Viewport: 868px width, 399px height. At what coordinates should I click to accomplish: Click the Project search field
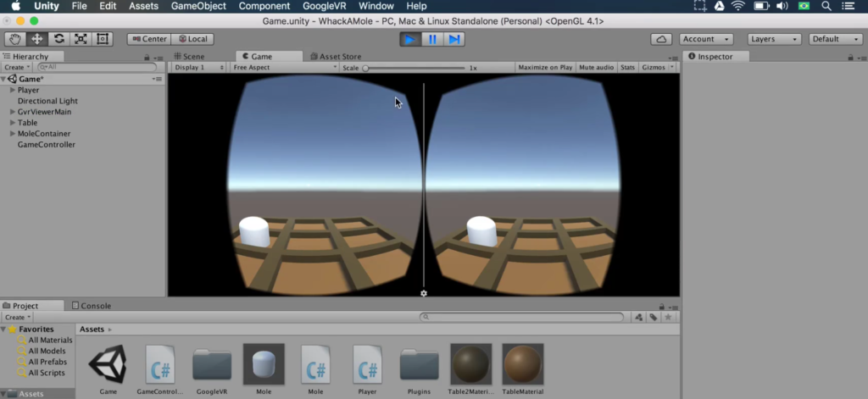coord(521,317)
